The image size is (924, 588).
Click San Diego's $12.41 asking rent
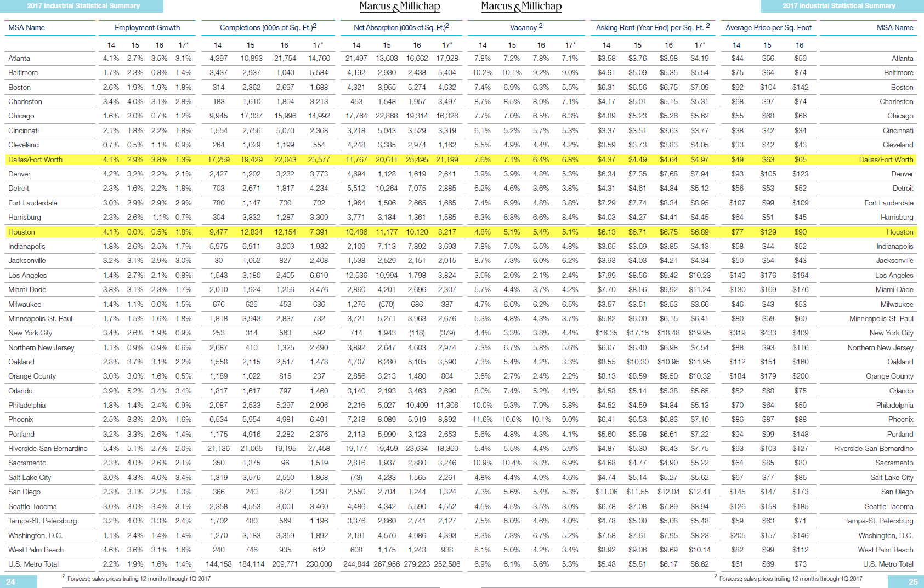[x=700, y=492]
